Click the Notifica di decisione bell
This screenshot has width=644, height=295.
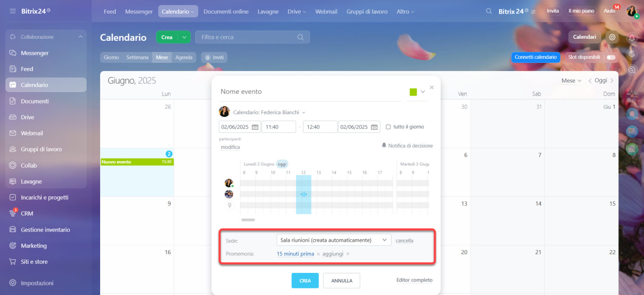384,145
